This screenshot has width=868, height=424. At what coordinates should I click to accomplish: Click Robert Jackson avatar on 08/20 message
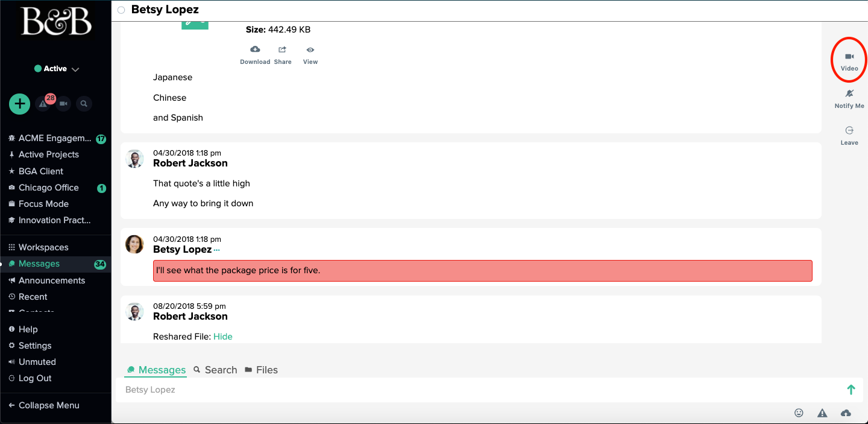(x=134, y=312)
